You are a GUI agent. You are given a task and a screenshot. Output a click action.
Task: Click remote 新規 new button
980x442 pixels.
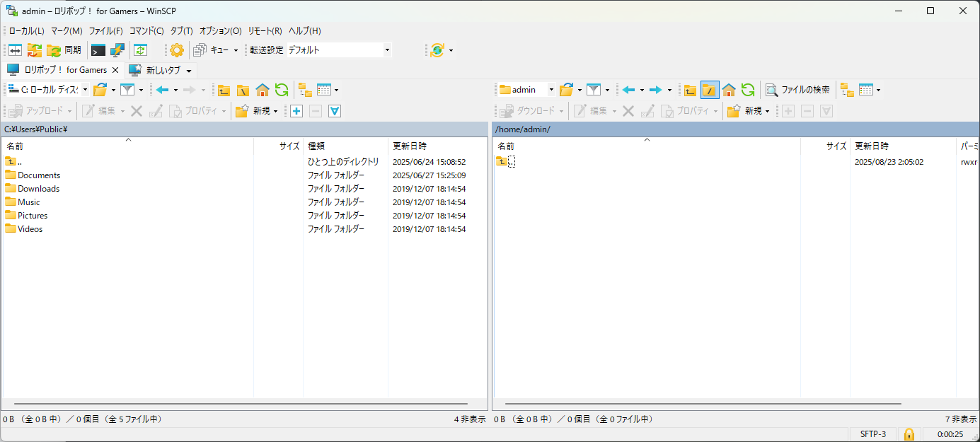pos(749,110)
